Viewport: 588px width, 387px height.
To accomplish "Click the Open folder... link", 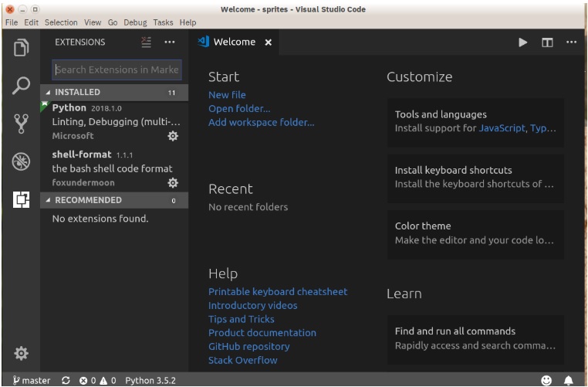I will (239, 109).
